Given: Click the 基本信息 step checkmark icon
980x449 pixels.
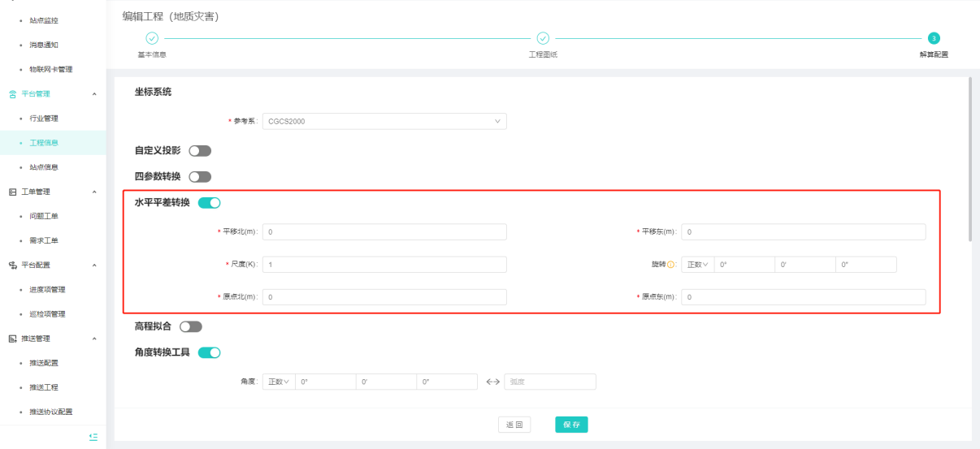Looking at the screenshot, I should point(151,38).
